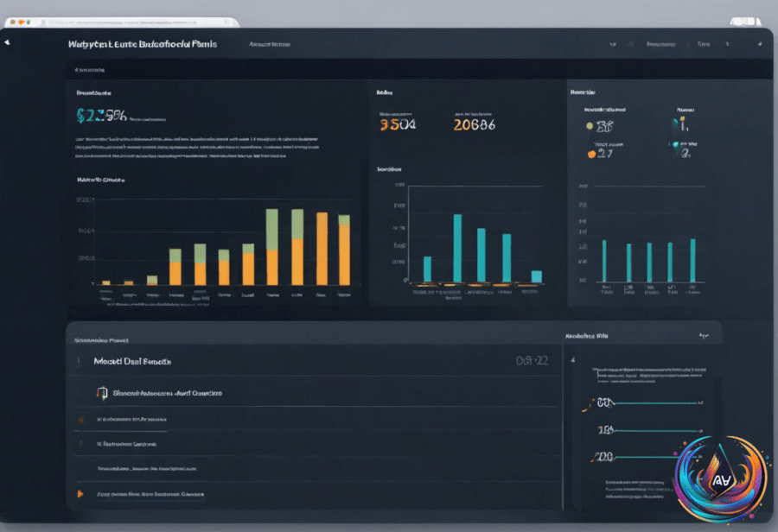Screen dimensions: 778x532
Task: Click the help question mark icon in header
Action: [x=727, y=44]
